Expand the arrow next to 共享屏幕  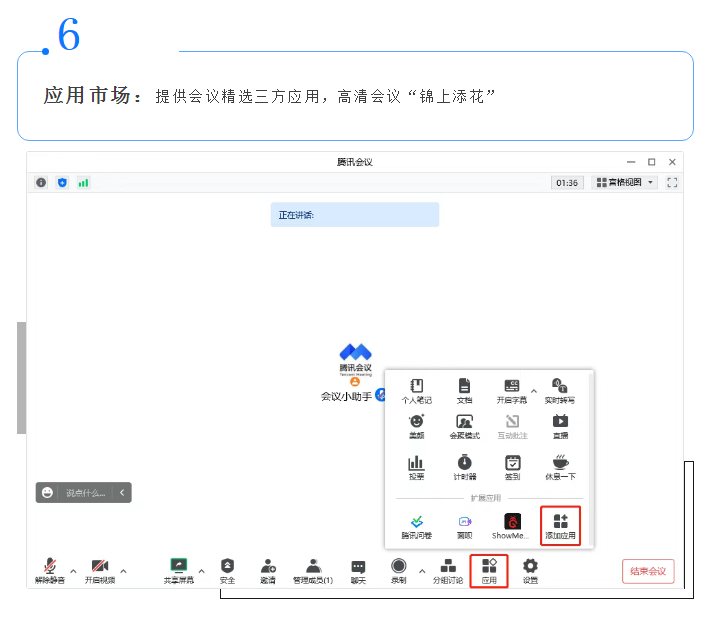(x=201, y=571)
